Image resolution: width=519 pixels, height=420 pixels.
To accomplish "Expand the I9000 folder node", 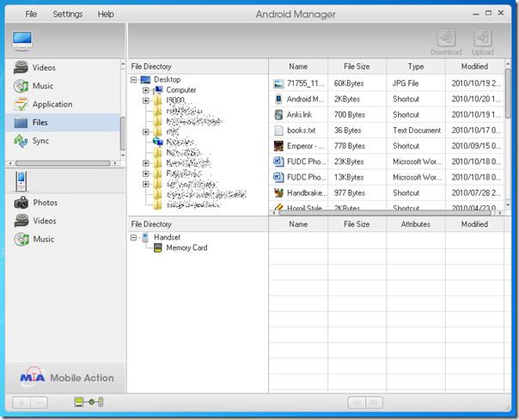I will tap(145, 100).
